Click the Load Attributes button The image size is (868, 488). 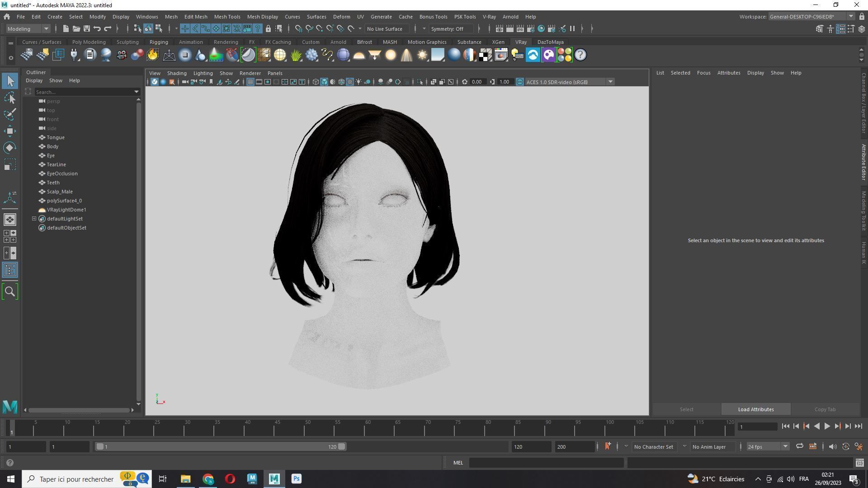tap(756, 409)
